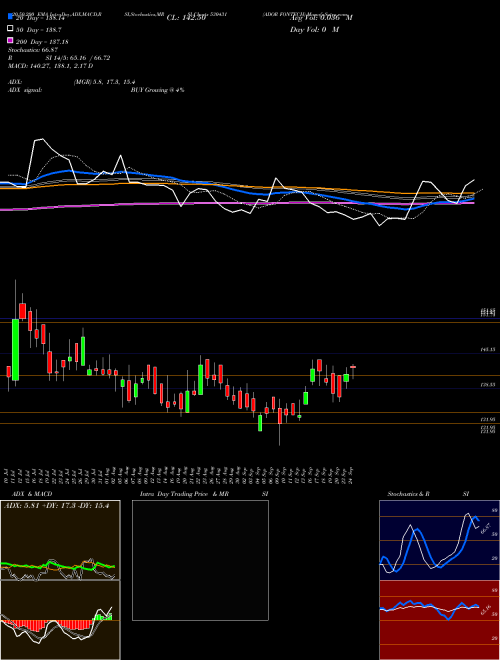This screenshot has width=500, height=660.
Task: Click the 'BUY Growing @ 4%' ADX signal
Action: pyautogui.click(x=157, y=90)
